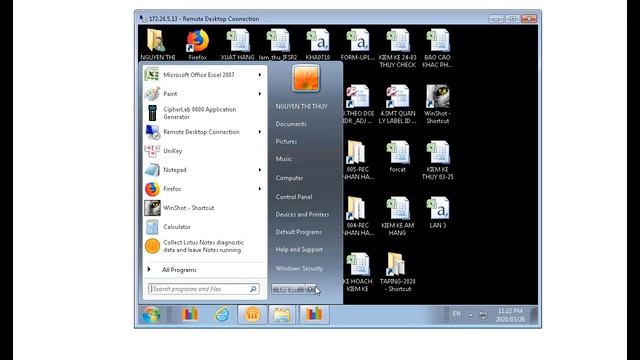Select 004-REC NHAN HA... folder shortcut
This screenshot has width=640, height=360.
tap(358, 216)
